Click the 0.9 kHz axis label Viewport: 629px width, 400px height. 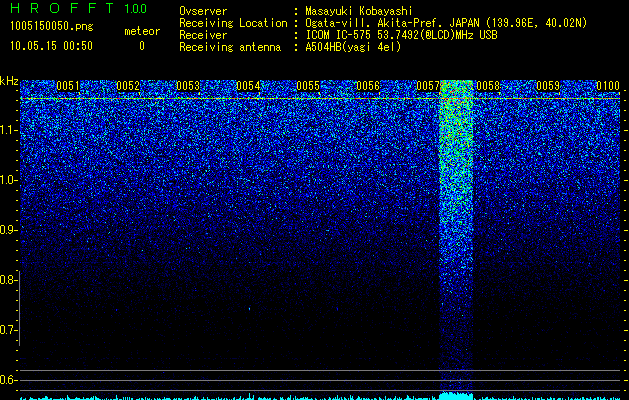coord(8,230)
